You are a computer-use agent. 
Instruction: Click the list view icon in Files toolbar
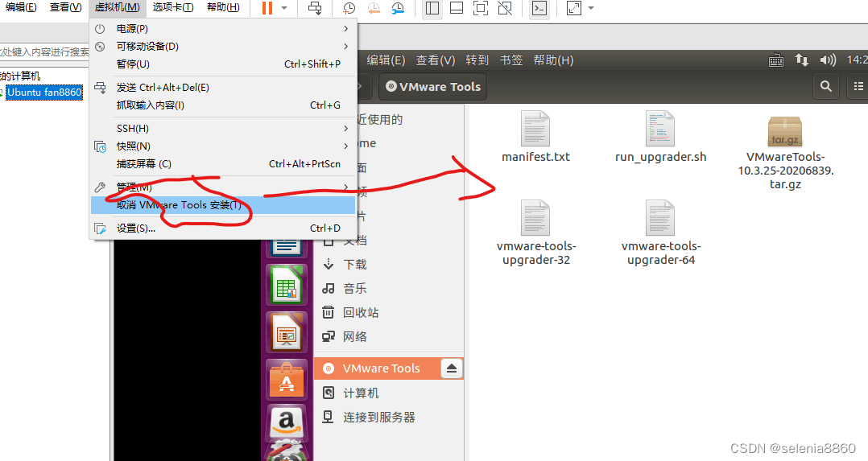(x=858, y=86)
